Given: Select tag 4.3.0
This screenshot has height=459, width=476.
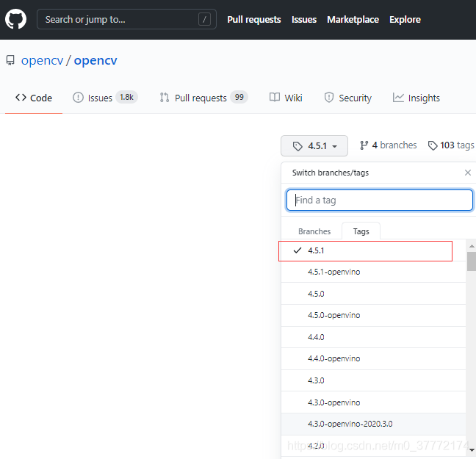Looking at the screenshot, I should point(373,380).
